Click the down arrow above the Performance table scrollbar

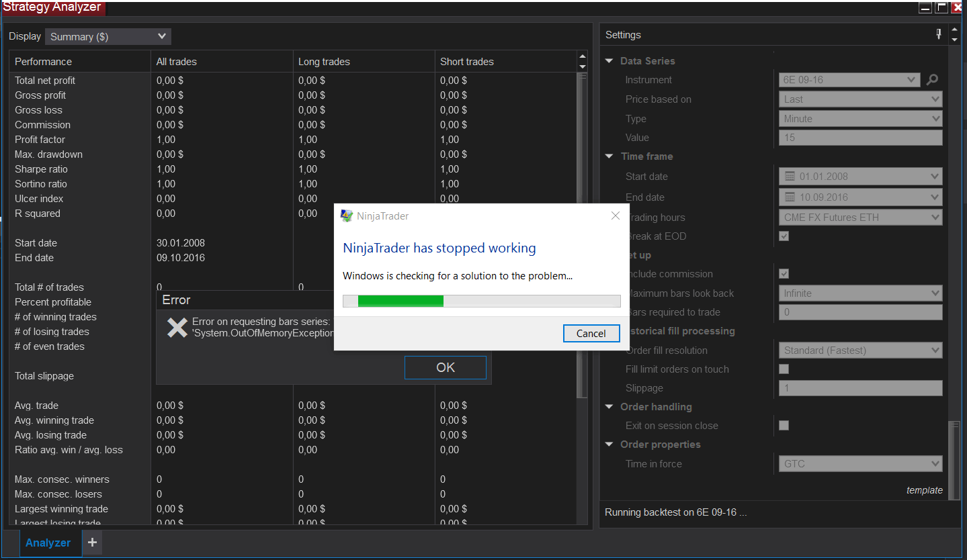pyautogui.click(x=583, y=66)
